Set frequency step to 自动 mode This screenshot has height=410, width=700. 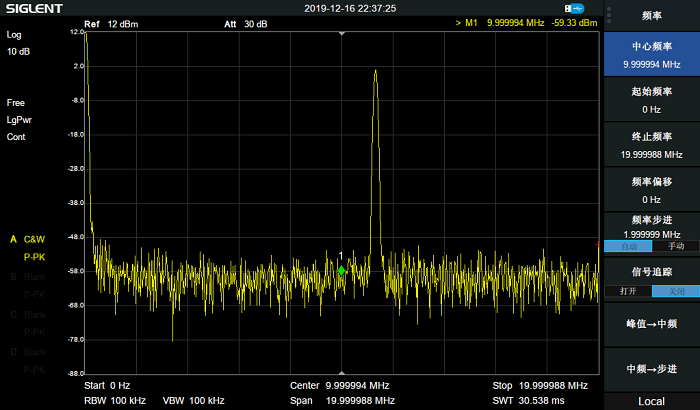tap(628, 246)
